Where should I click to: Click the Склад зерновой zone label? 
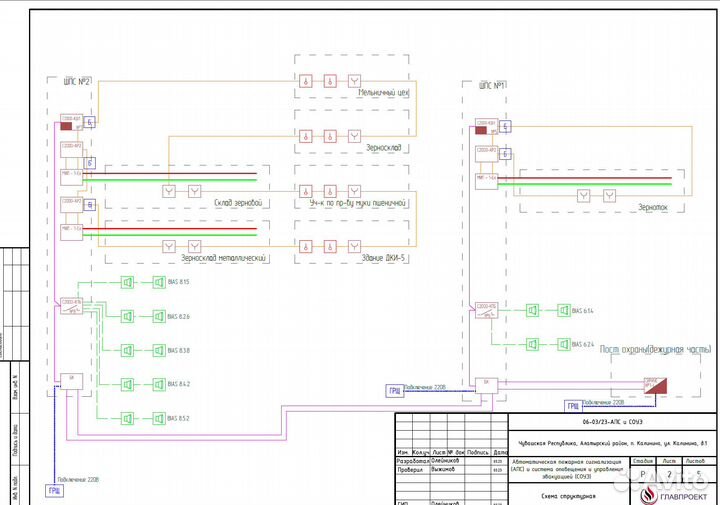click(236, 203)
